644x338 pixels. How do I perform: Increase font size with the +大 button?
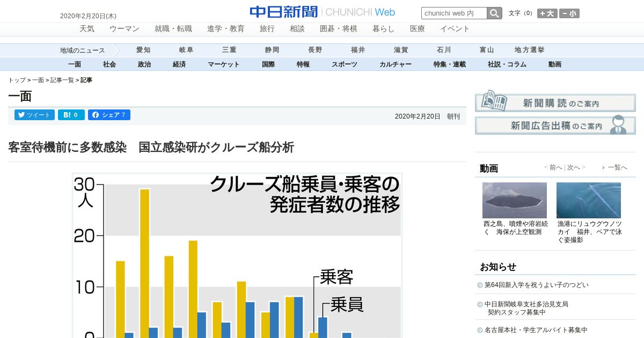tap(547, 13)
